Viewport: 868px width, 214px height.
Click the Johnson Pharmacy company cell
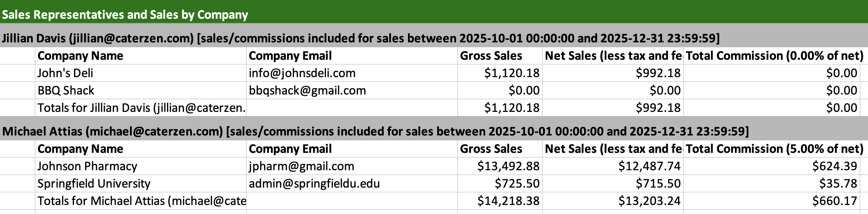87,166
